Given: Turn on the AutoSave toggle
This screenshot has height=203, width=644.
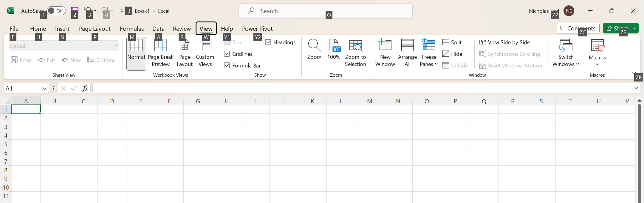Looking at the screenshot, I should 56,11.
